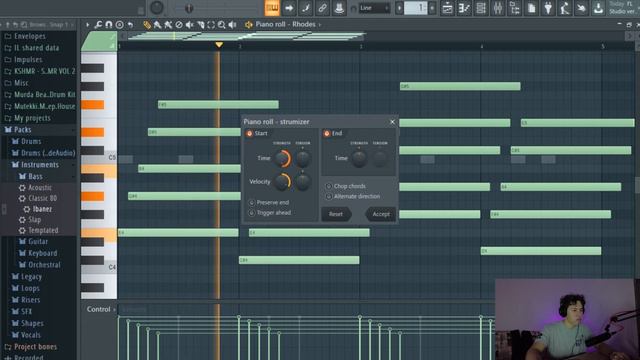Click the Start Velocity tension knob
This screenshot has height=360, width=640.
tap(303, 182)
